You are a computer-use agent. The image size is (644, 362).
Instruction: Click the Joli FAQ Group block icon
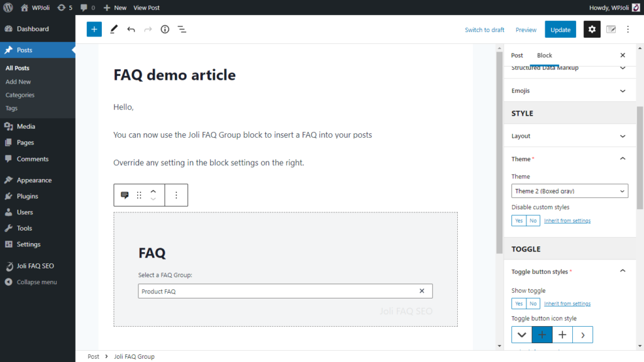click(x=124, y=195)
